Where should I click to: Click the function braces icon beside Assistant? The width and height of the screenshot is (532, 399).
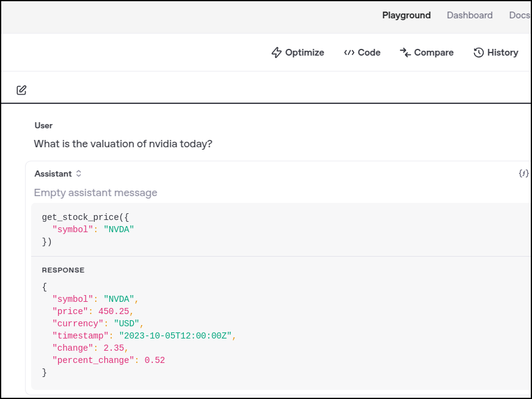click(x=523, y=174)
